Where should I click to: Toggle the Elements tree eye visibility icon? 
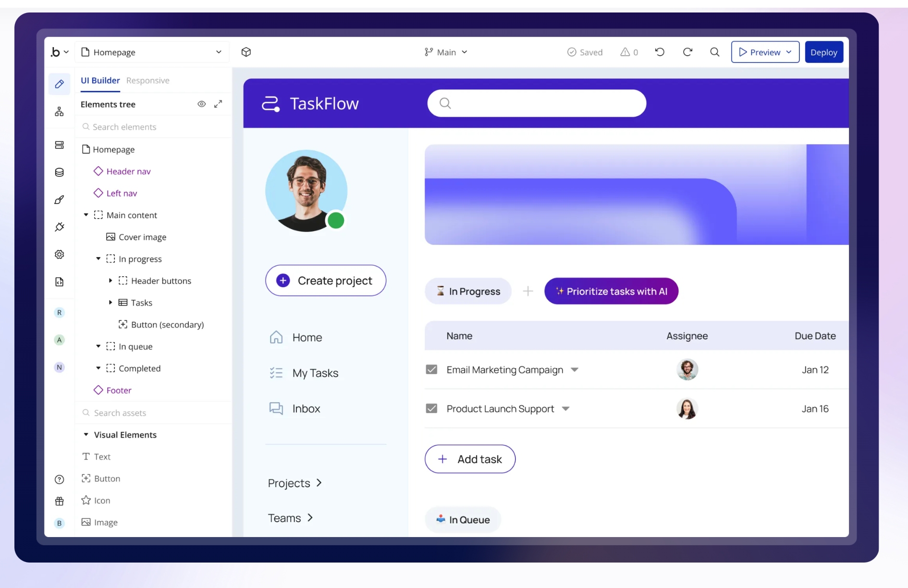(202, 104)
